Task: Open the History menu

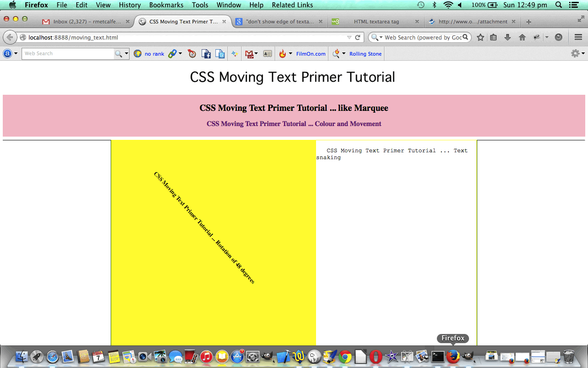Action: [x=130, y=5]
